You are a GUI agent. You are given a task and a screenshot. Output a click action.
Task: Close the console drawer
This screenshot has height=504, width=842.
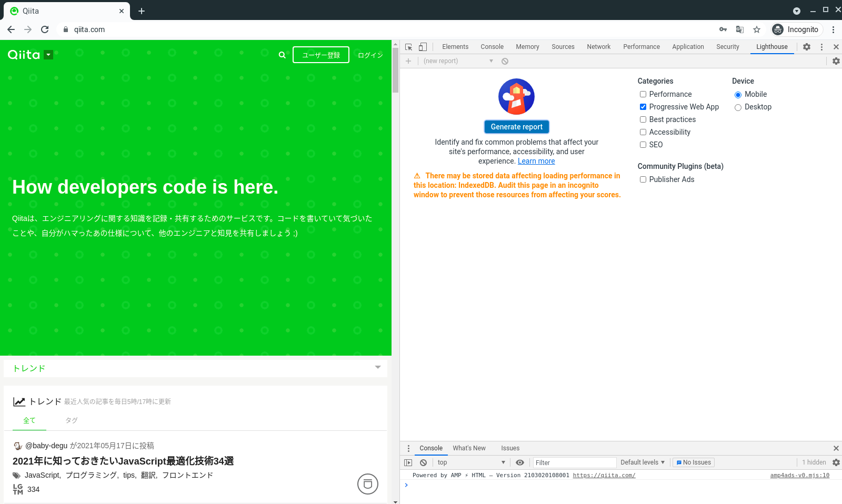point(836,448)
